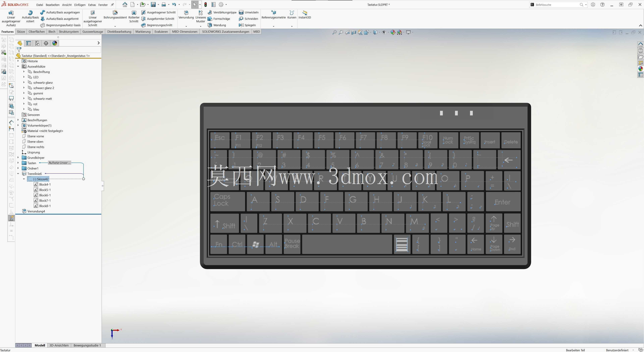Screen dimensions: 644x352
Task: Select Lineares Muster tool
Action: click(x=201, y=16)
